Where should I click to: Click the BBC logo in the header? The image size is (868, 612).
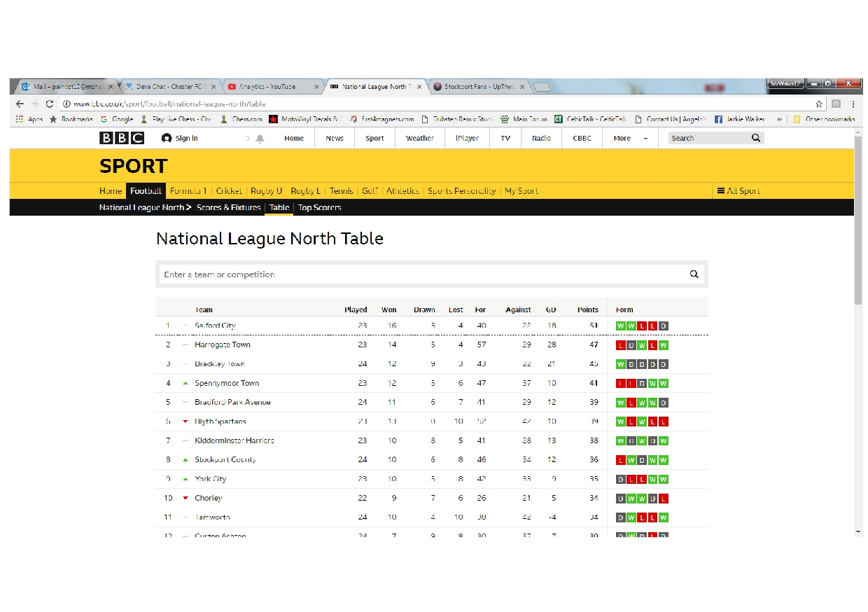pos(121,138)
